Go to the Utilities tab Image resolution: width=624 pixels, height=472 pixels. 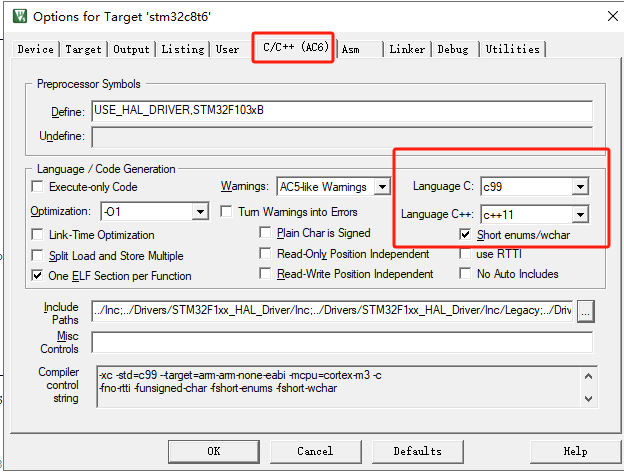click(x=513, y=49)
